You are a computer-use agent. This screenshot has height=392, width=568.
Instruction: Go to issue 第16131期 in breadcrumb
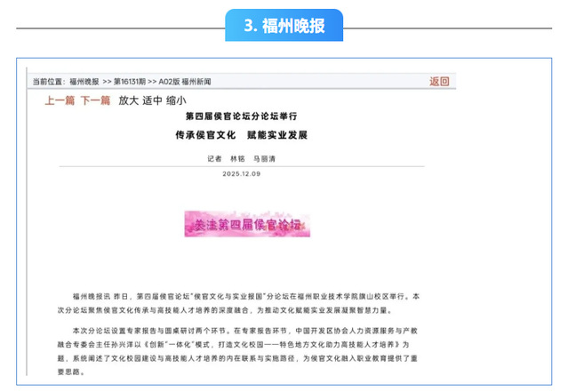pyautogui.click(x=134, y=81)
